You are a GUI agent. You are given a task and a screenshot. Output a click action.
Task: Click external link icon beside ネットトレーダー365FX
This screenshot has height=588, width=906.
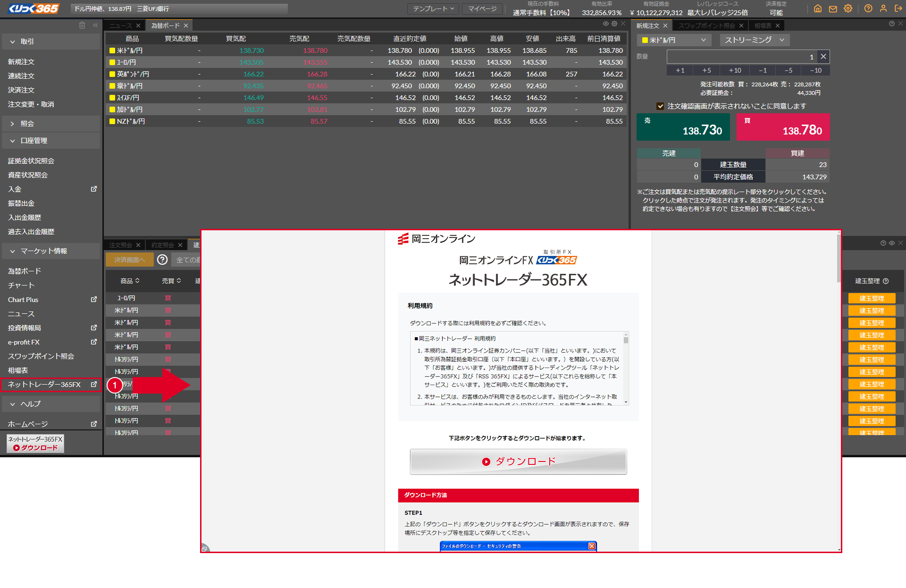point(94,384)
